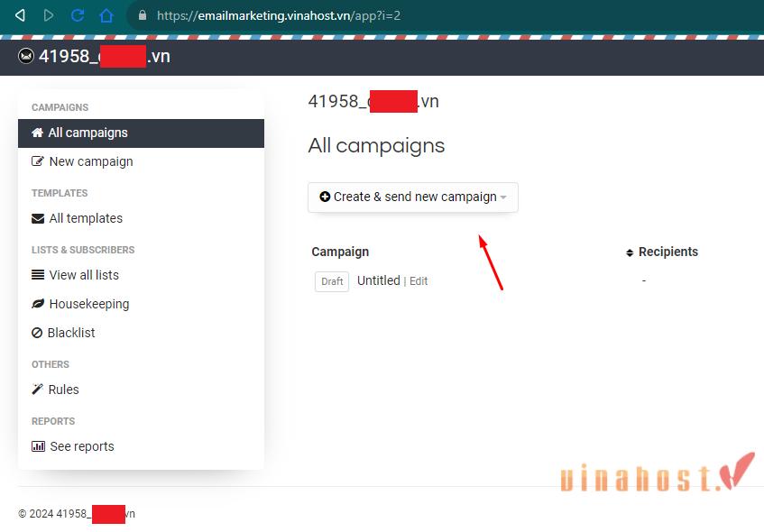Click the OTHERS section label
Screen dimensions: 764x532
[x=51, y=364]
